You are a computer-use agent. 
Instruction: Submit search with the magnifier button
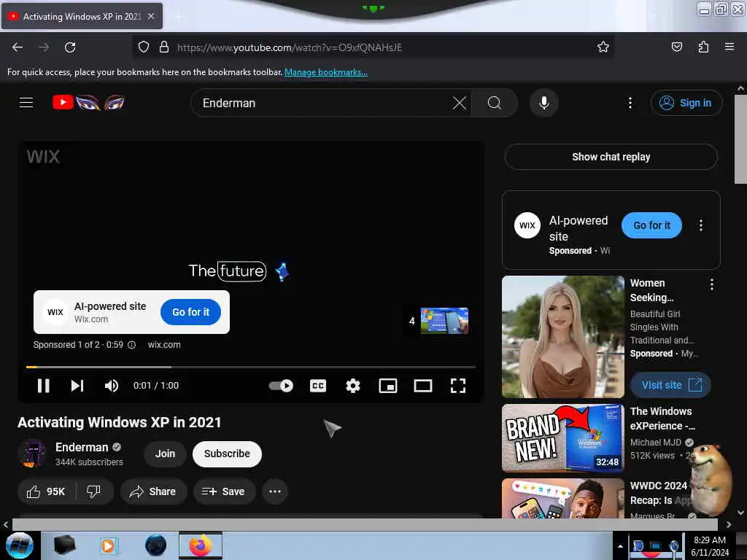tap(495, 103)
